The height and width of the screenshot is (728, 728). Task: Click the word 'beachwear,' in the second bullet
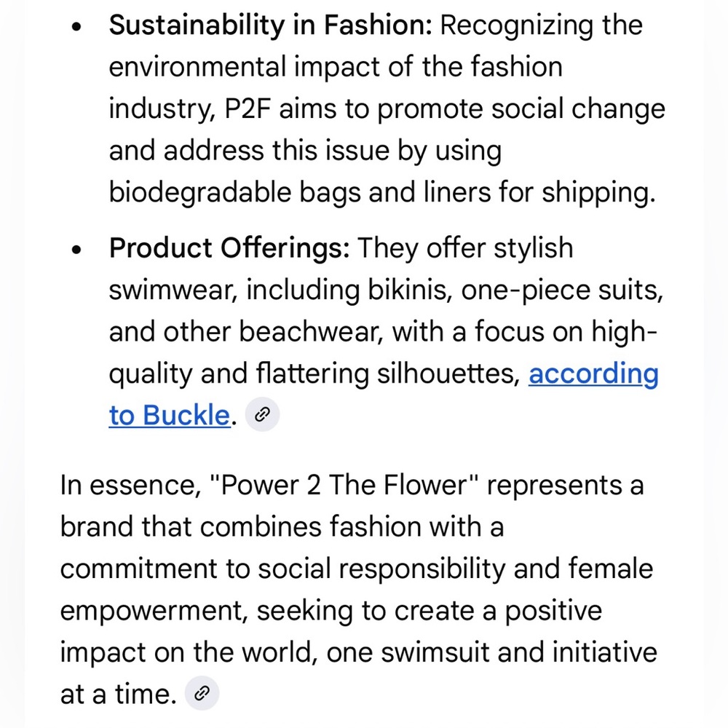[x=311, y=332]
